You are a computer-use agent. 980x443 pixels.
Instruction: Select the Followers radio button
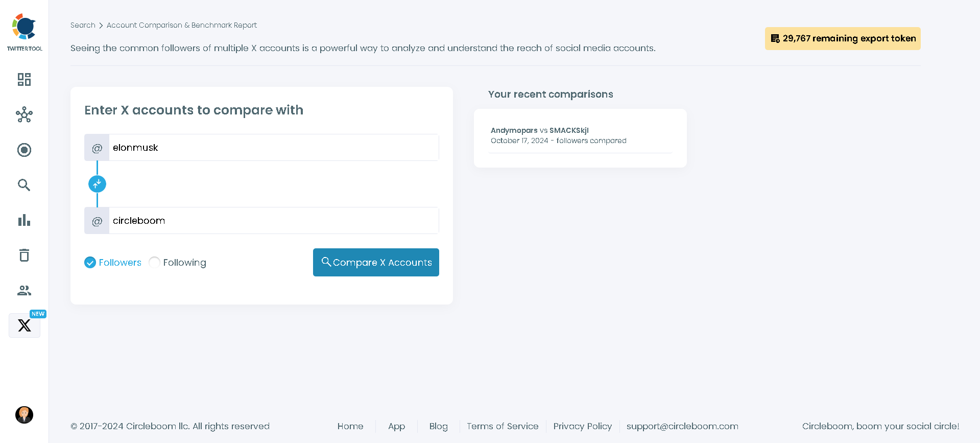[90, 262]
